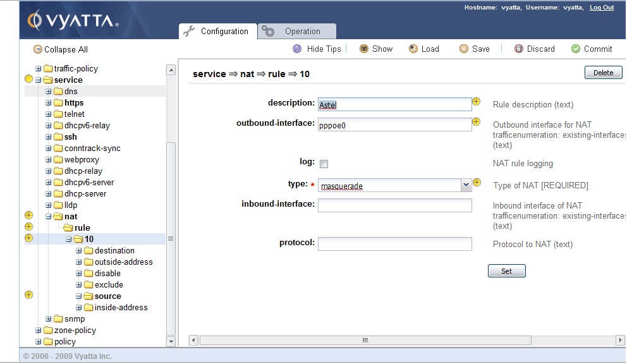Image resolution: width=627 pixels, height=364 pixels.
Task: Click the dns folder icon
Action: pos(58,91)
